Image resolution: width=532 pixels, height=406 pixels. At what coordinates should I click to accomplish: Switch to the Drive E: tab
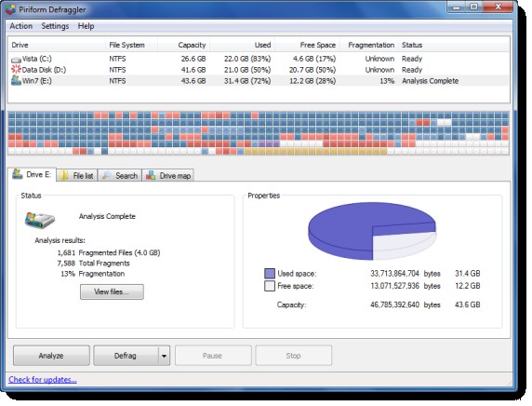click(x=32, y=175)
